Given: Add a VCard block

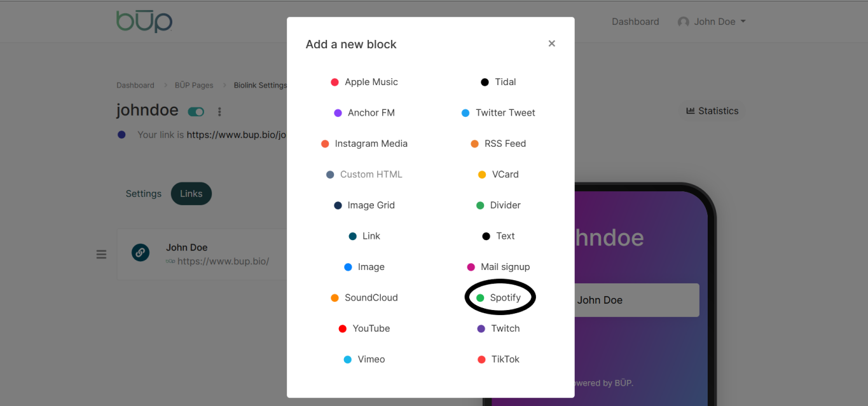Looking at the screenshot, I should (x=499, y=174).
